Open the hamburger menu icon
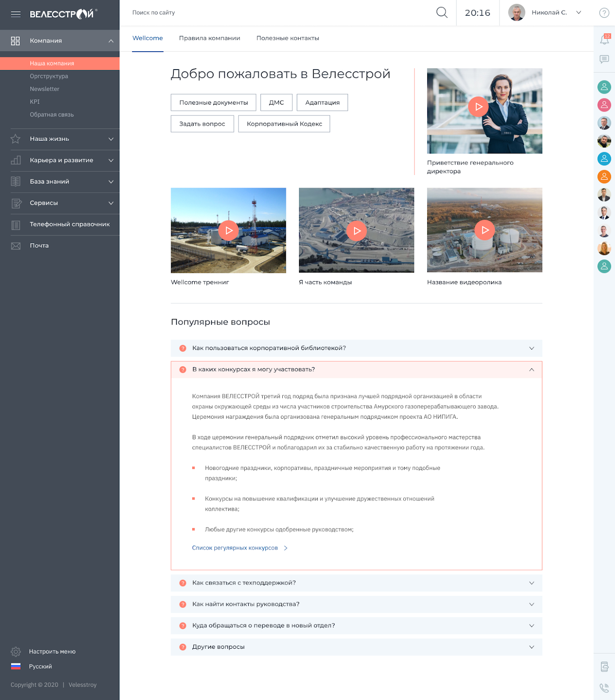 click(x=16, y=14)
